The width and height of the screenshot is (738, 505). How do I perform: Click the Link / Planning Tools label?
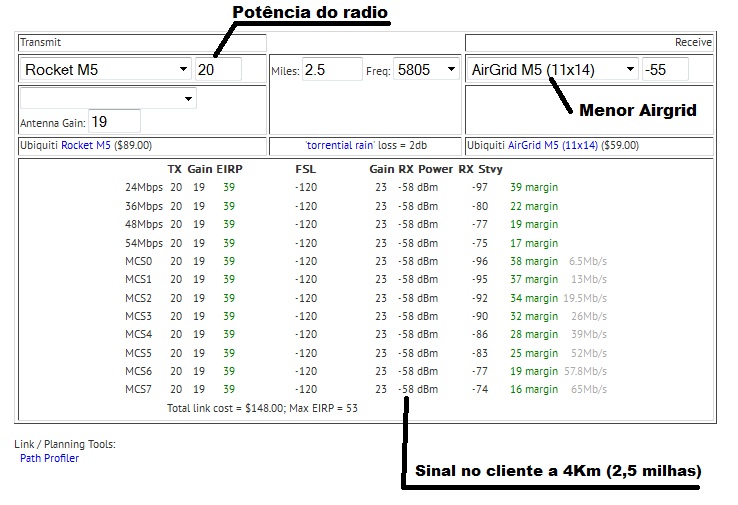click(65, 444)
